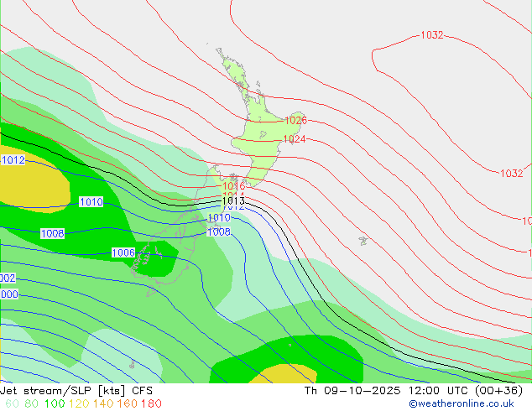This screenshot has width=532, height=411.
Task: Click the 1008 label in the western sea area
Action: click(x=52, y=234)
